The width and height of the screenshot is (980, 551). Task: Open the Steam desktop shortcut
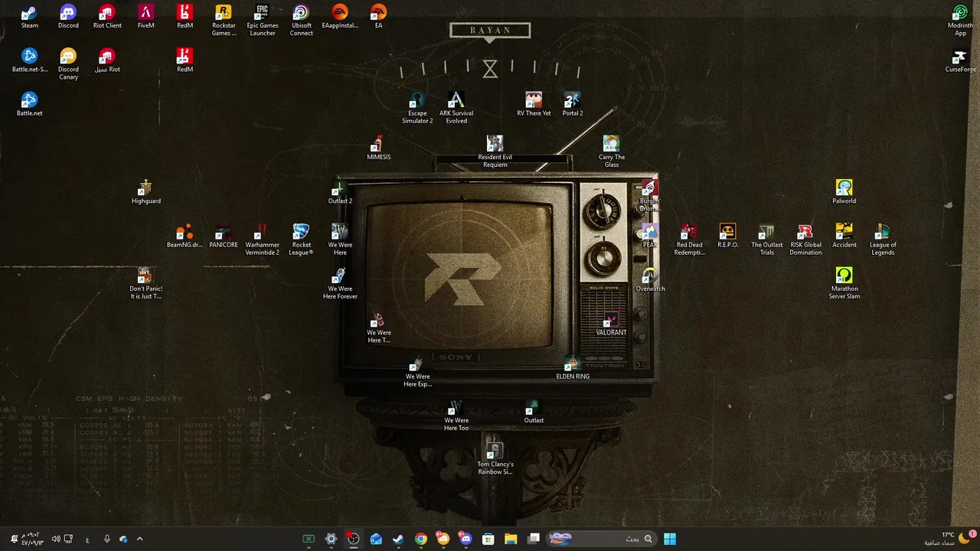pos(29,17)
